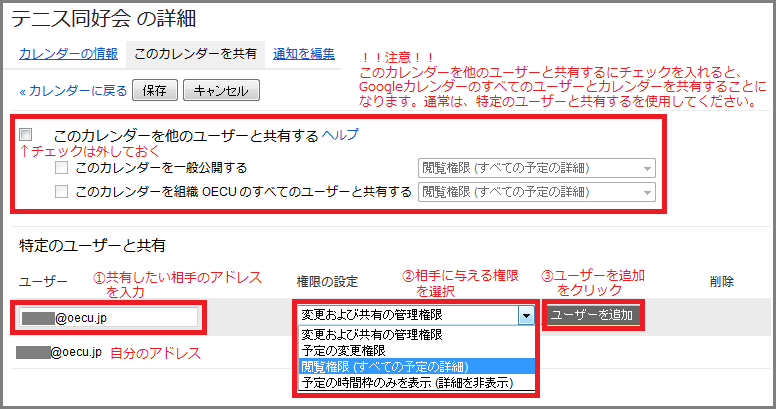This screenshot has width=776, height=409.
Task: Toggle 'このカレンダーを一般公開する' checkbox
Action: 62,168
